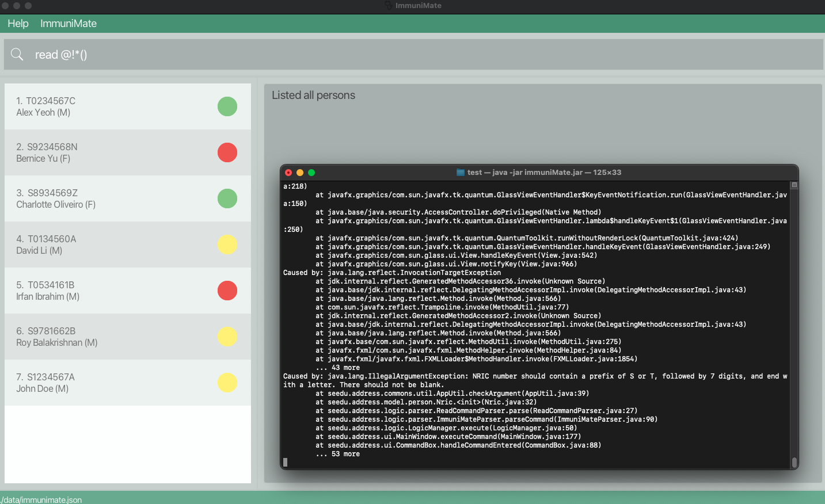Click the terminal scroll marker icon
This screenshot has width=825, height=504.
[x=794, y=185]
